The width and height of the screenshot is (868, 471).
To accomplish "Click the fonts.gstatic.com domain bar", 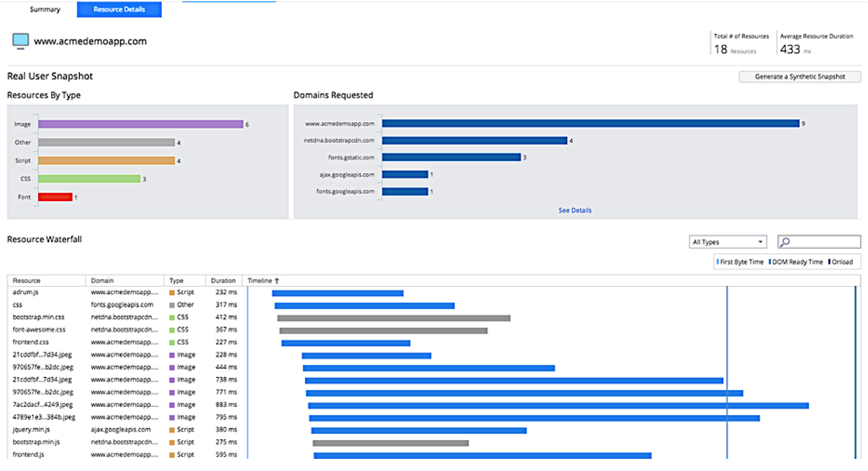I will 451,157.
